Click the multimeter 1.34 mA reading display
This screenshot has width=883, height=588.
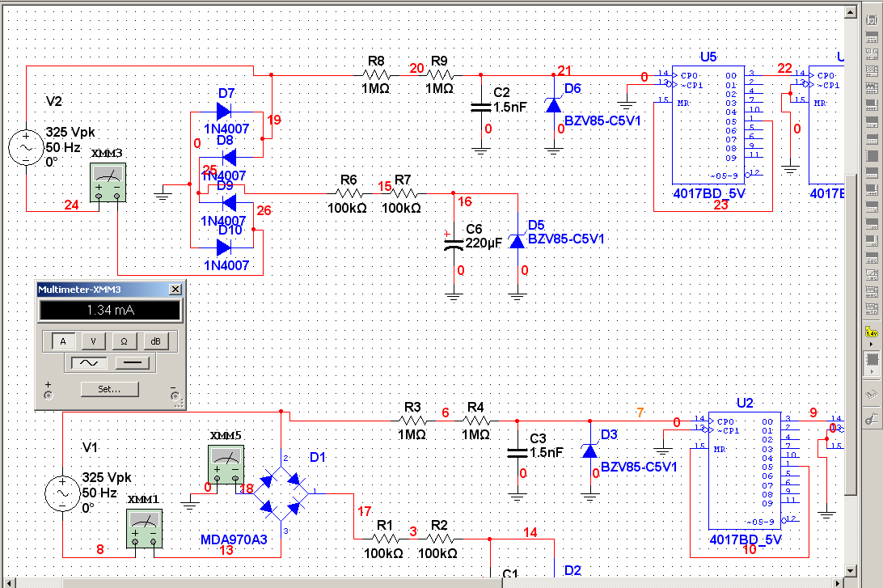(x=110, y=310)
